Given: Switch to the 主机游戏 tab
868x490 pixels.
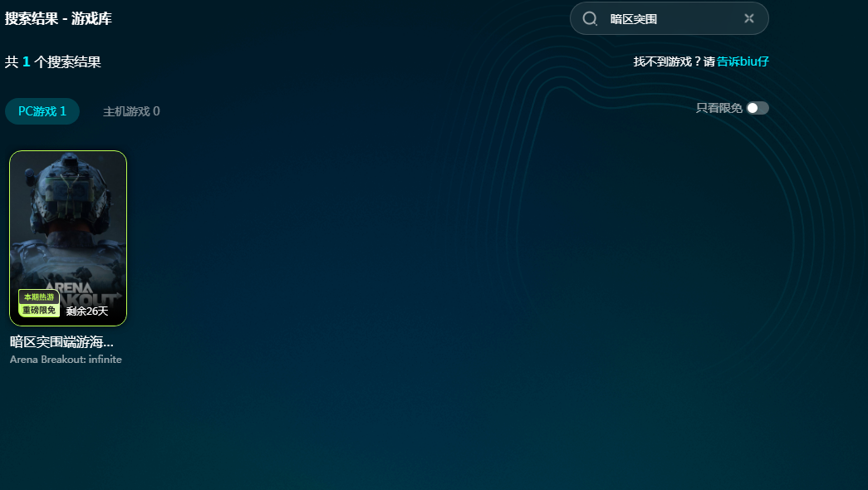Looking at the screenshot, I should coord(131,111).
